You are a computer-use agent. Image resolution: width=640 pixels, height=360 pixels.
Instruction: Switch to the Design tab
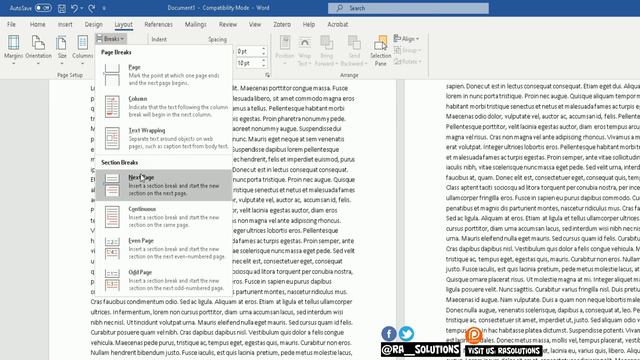93,24
